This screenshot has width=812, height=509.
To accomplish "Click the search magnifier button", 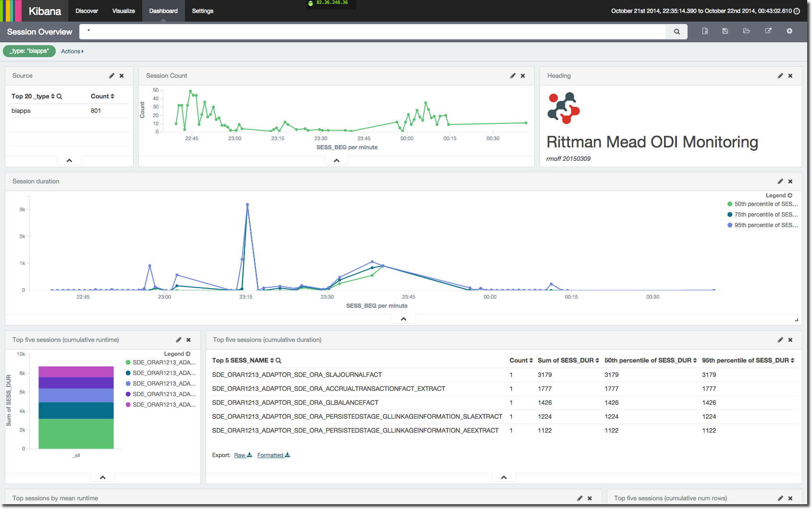I will click(x=677, y=32).
